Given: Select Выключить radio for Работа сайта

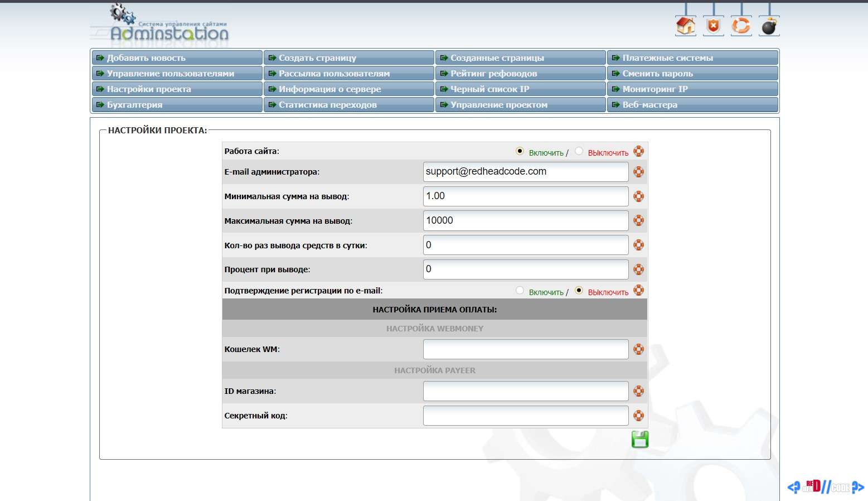Looking at the screenshot, I should pos(579,151).
